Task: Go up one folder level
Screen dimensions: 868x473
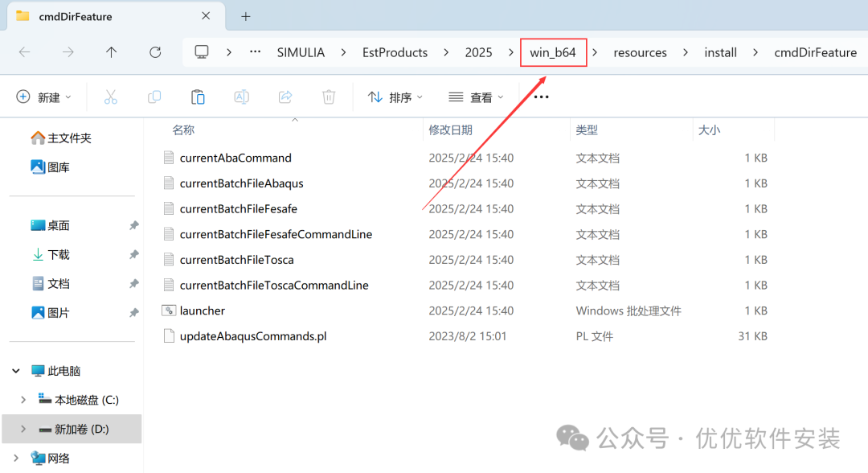Action: [x=112, y=52]
